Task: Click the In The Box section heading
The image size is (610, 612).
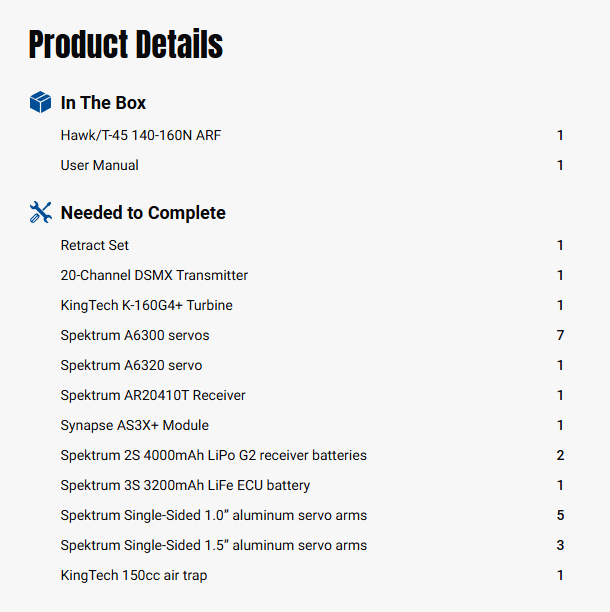Action: tap(103, 103)
